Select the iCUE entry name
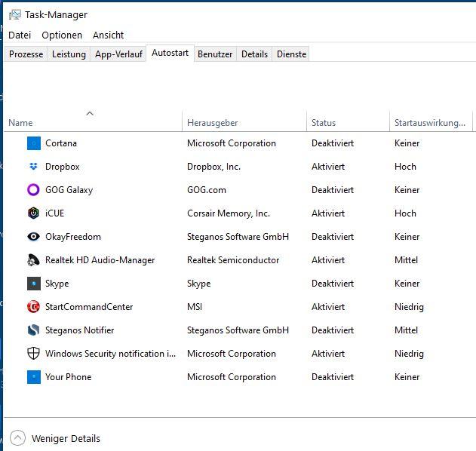This screenshot has width=476, height=451. [x=54, y=213]
